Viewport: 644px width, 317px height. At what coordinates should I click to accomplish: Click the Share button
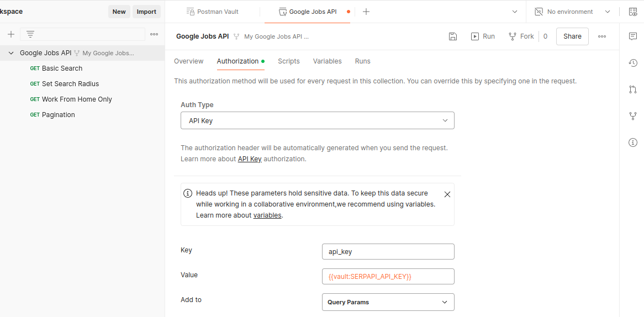[572, 36]
